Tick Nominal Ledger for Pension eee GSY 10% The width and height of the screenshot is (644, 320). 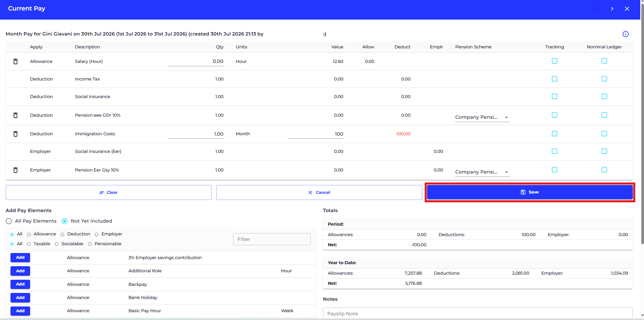pyautogui.click(x=604, y=115)
